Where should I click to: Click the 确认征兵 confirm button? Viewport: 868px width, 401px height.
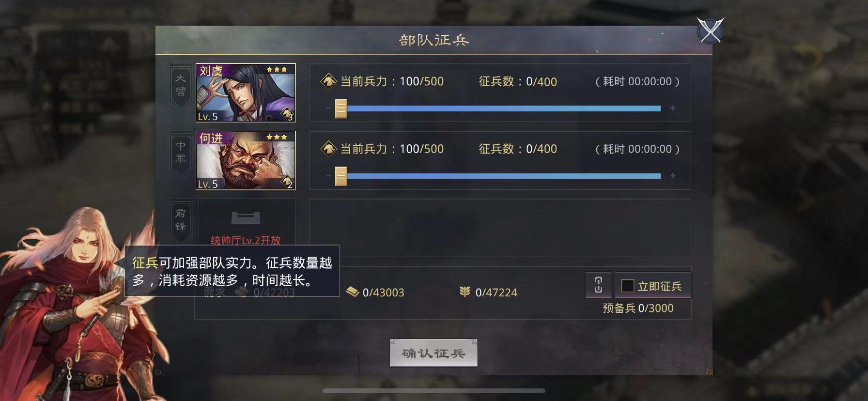[434, 353]
